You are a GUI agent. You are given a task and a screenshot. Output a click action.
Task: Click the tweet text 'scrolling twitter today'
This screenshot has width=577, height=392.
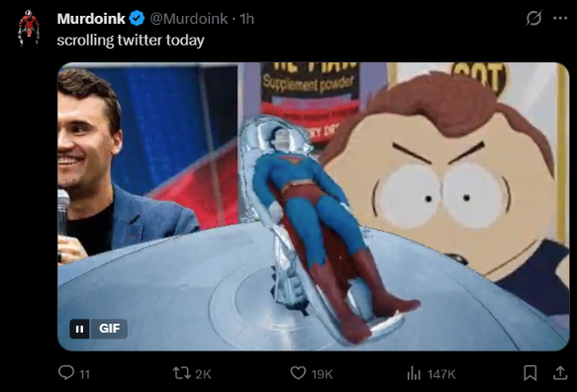[x=131, y=41]
